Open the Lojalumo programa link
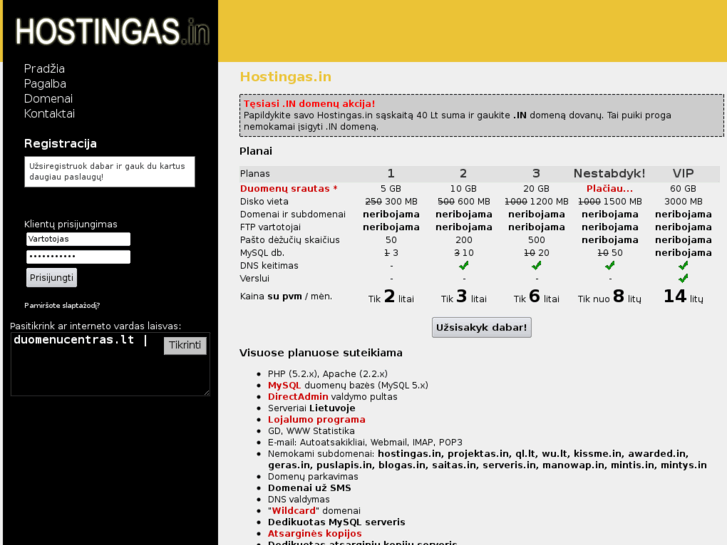The width and height of the screenshot is (727, 545). [x=316, y=419]
